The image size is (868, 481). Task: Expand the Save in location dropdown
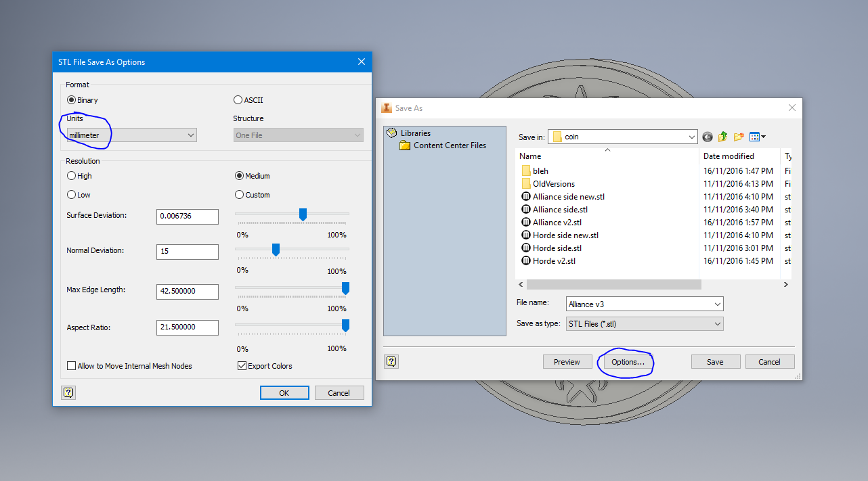tap(693, 137)
